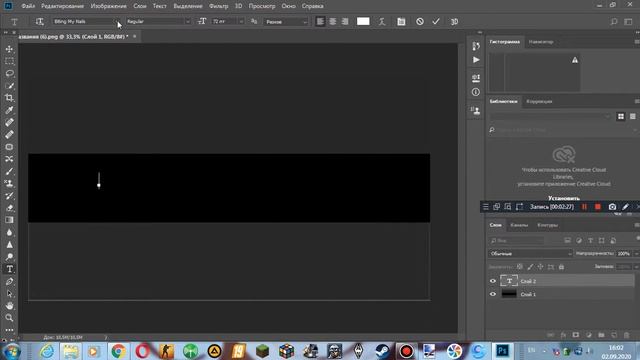
Task: Click the white text color swatch
Action: click(x=363, y=22)
